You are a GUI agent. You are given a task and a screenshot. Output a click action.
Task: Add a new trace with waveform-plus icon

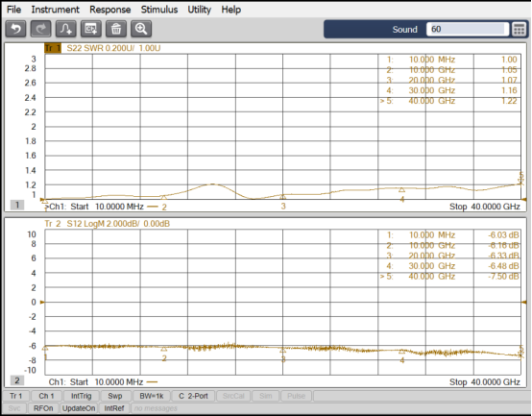click(x=66, y=29)
